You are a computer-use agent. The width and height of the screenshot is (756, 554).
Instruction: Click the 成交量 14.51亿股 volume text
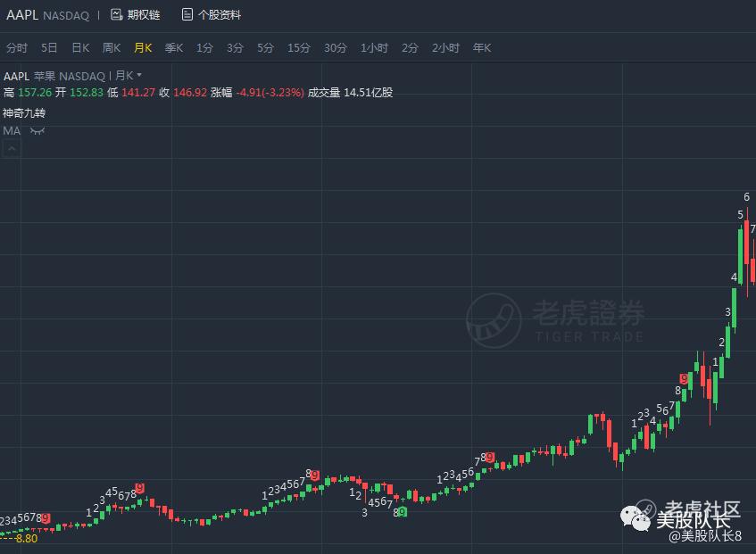pos(351,92)
